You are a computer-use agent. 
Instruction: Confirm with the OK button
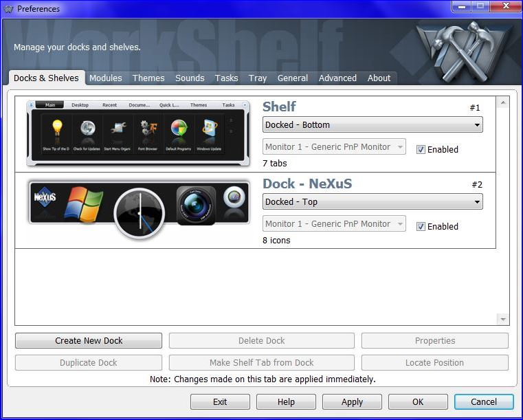tap(418, 401)
